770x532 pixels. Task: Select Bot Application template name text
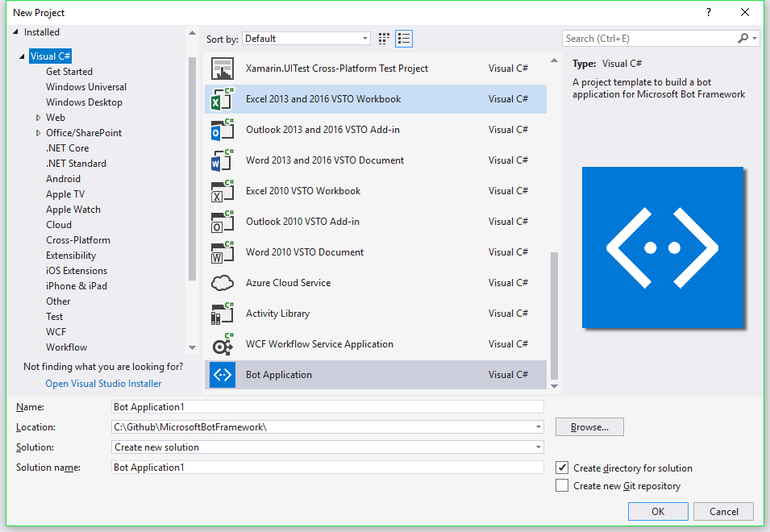coord(279,375)
